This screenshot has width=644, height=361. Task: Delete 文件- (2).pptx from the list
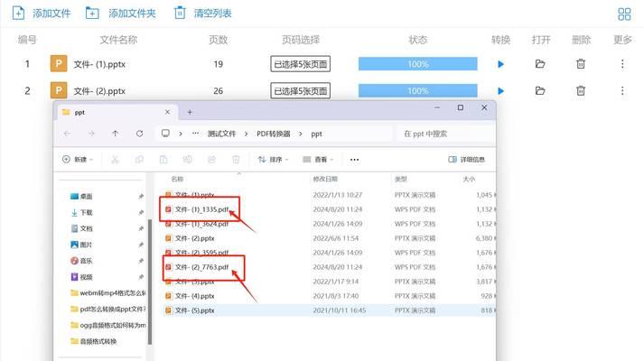click(581, 90)
